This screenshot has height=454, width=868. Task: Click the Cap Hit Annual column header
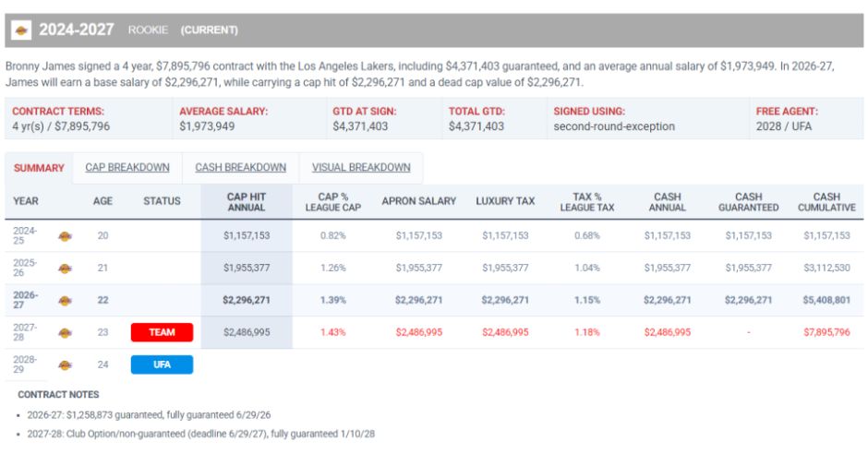[247, 202]
